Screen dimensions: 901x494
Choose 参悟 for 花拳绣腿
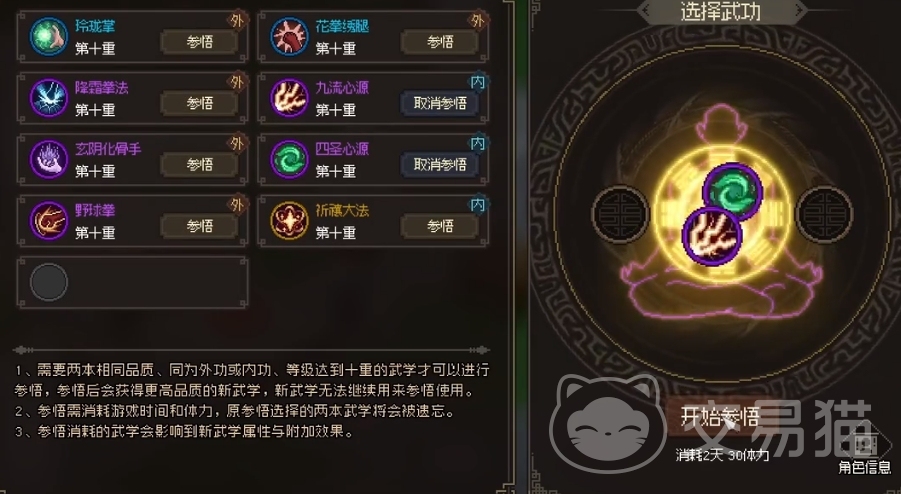(x=440, y=42)
